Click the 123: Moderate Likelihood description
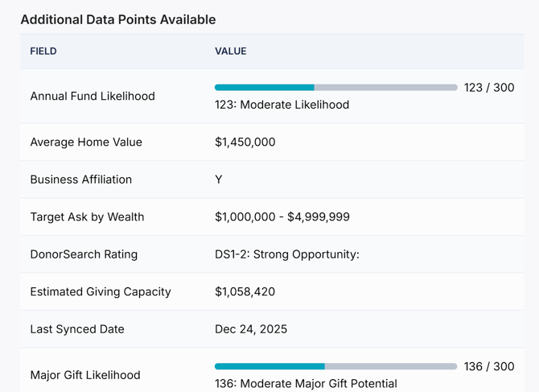The image size is (539, 392). [x=282, y=105]
